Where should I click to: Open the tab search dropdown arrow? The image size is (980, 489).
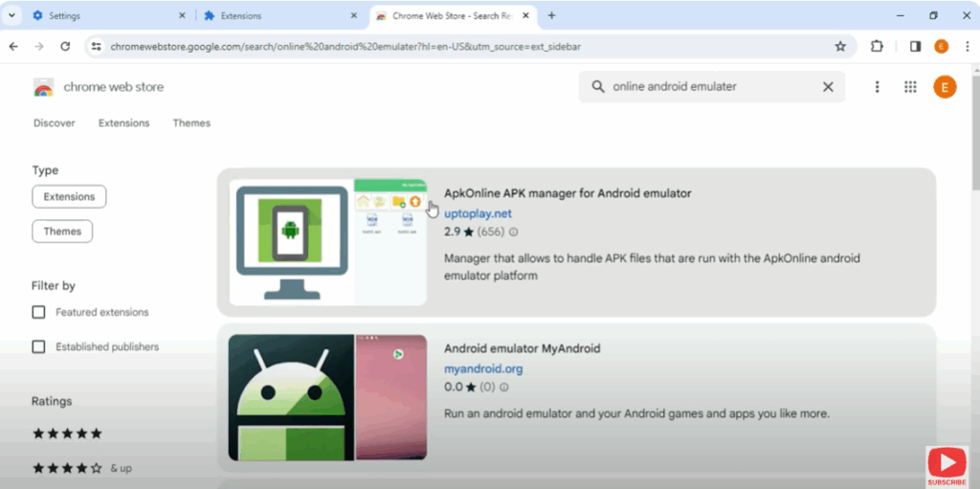11,15
